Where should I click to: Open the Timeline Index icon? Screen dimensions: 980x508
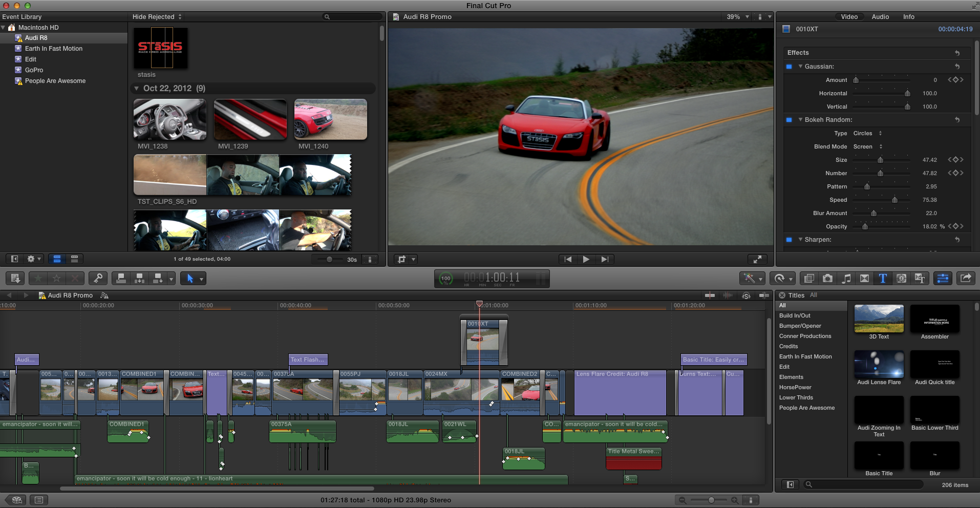(x=38, y=500)
